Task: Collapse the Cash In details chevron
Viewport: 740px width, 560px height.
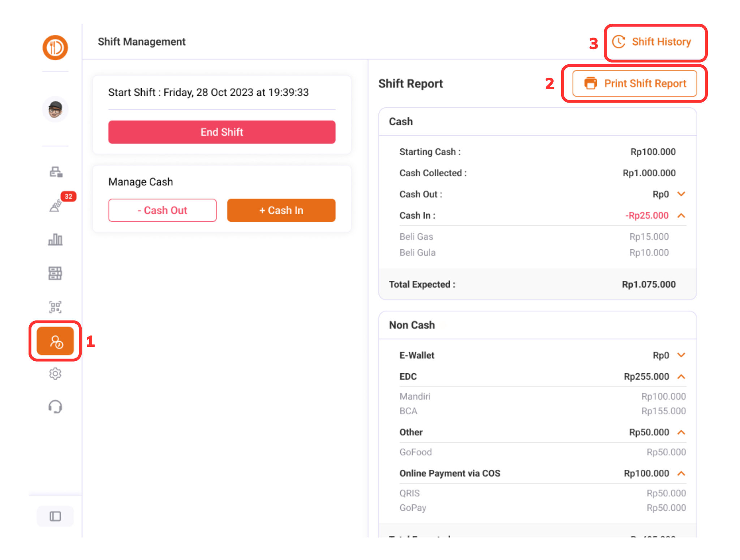Action: coord(681,216)
